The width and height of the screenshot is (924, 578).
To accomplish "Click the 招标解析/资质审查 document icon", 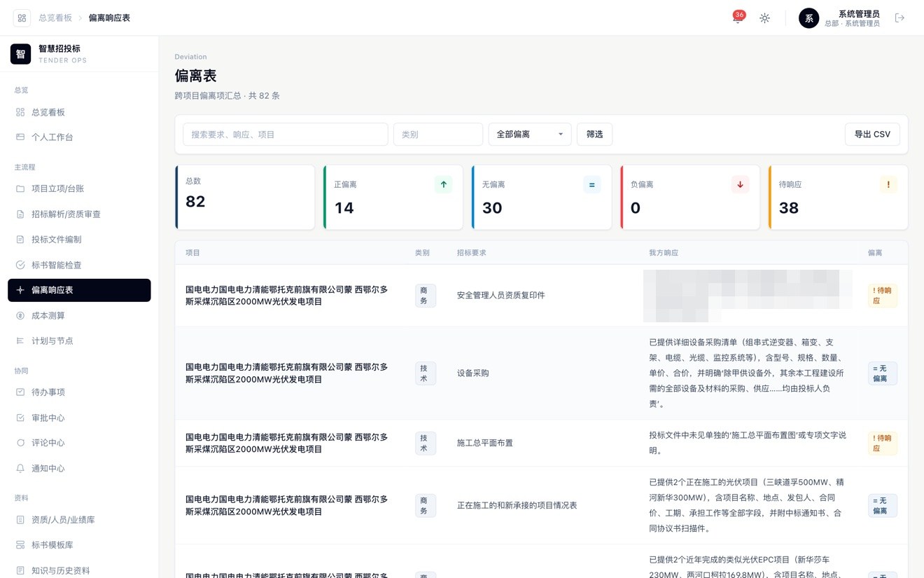I will (x=20, y=214).
